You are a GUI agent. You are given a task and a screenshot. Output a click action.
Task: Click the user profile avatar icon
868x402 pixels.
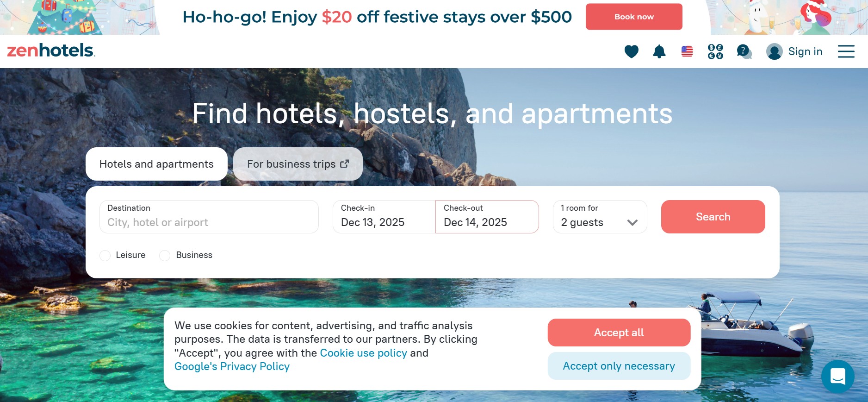pyautogui.click(x=774, y=51)
